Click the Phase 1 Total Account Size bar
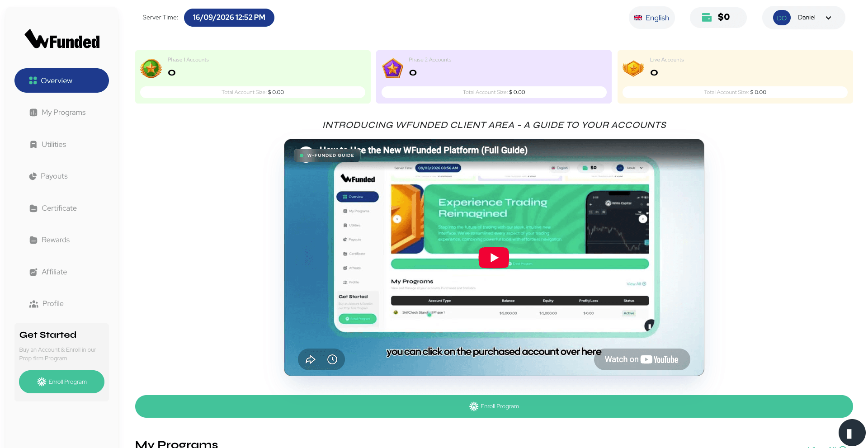This screenshot has width=868, height=448. (253, 92)
